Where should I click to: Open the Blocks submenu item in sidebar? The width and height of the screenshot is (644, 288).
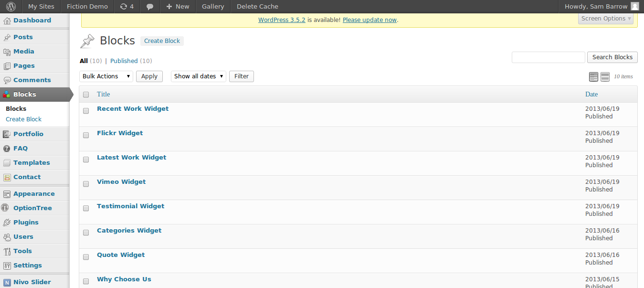pyautogui.click(x=16, y=109)
